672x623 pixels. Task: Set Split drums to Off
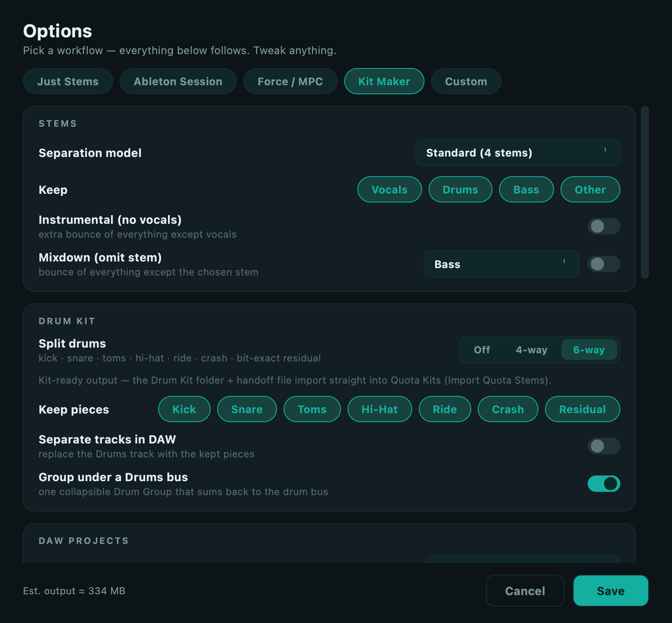pos(482,350)
